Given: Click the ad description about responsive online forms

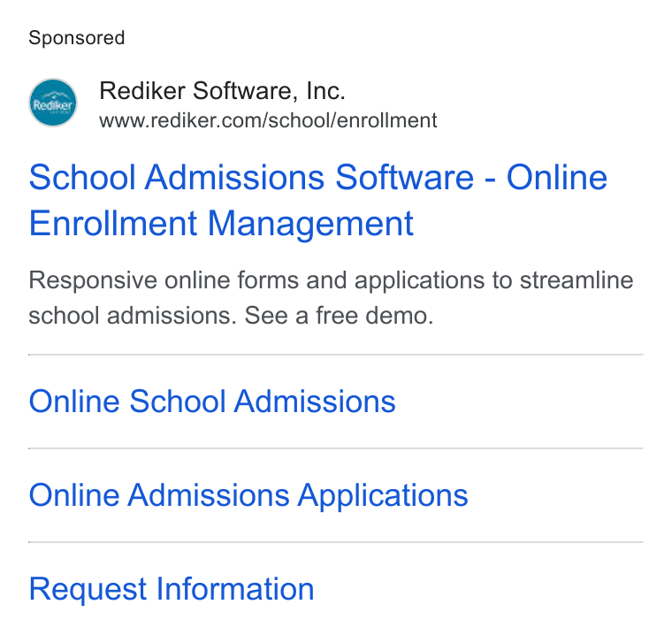Looking at the screenshot, I should pos(331,298).
